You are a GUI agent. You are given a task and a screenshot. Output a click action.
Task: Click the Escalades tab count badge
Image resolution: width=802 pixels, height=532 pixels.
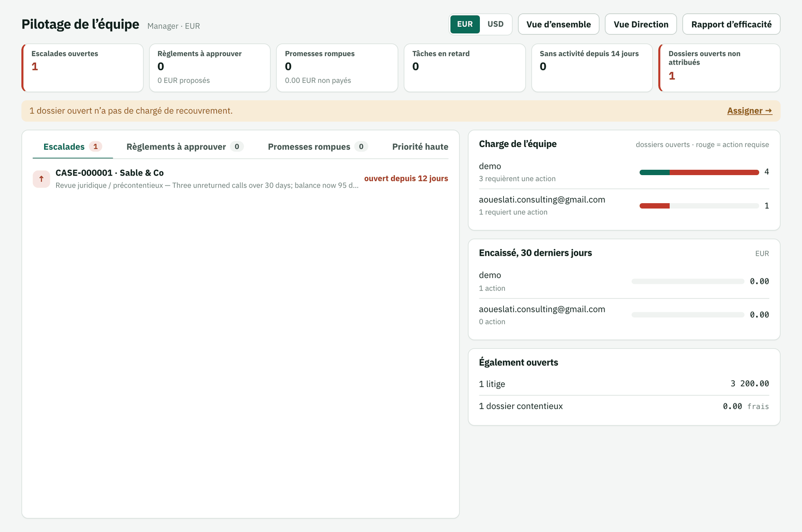[x=95, y=147]
